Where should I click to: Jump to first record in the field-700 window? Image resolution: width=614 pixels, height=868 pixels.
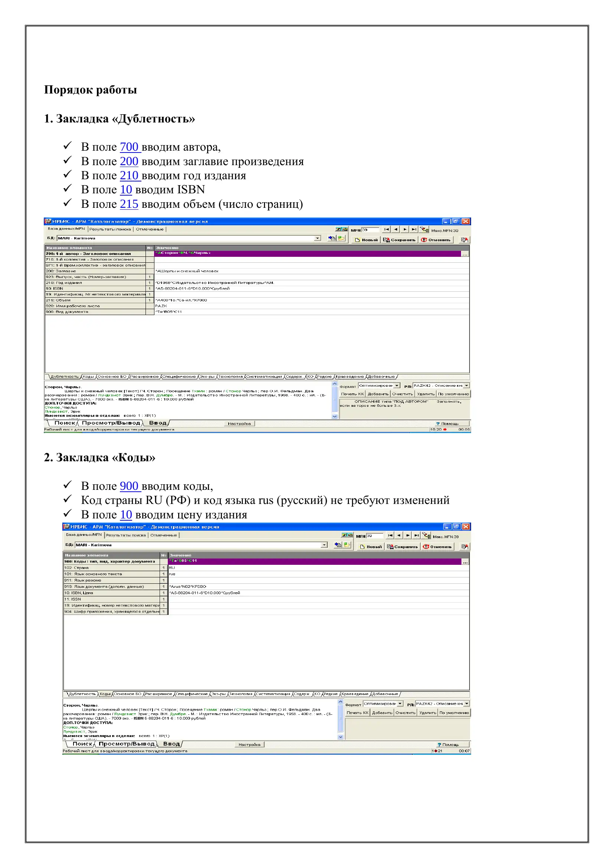click(386, 229)
